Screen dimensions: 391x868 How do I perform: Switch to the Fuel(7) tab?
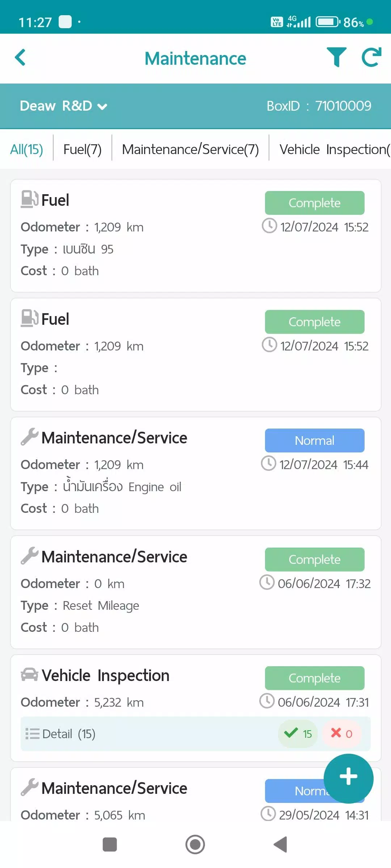83,149
